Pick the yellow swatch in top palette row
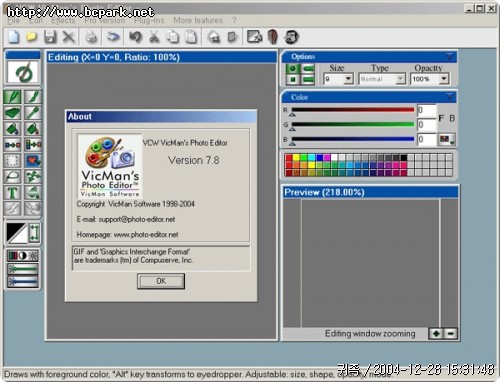The height and width of the screenshot is (382, 500). pyautogui.click(x=296, y=157)
